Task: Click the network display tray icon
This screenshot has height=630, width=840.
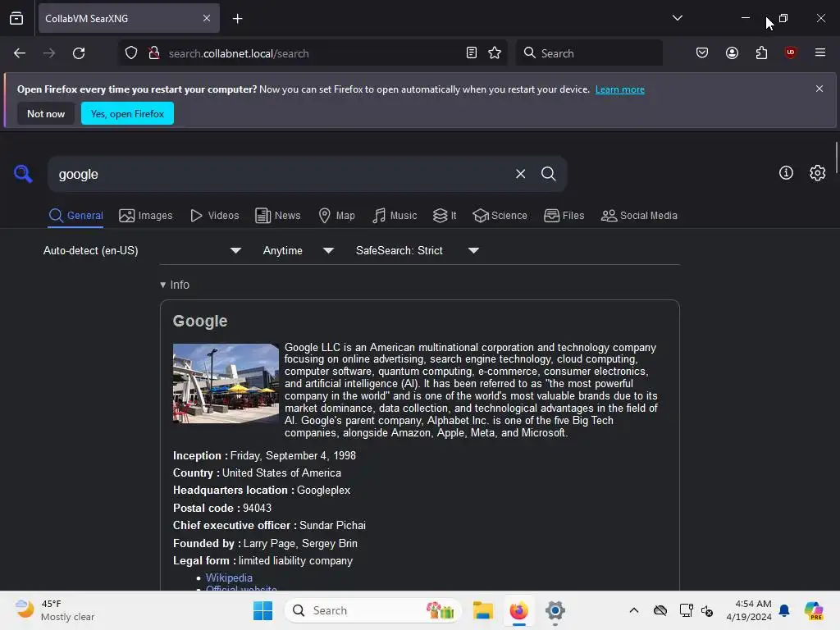Action: [x=686, y=610]
